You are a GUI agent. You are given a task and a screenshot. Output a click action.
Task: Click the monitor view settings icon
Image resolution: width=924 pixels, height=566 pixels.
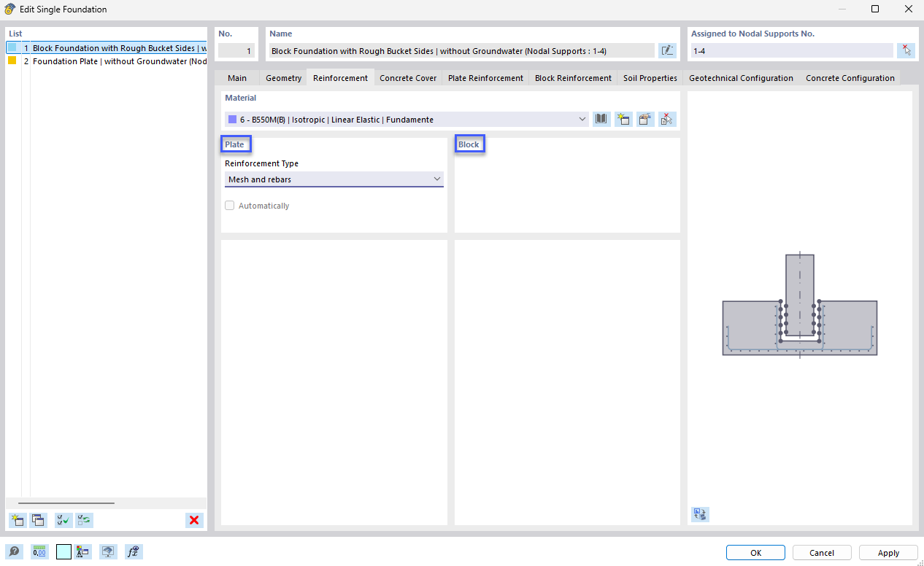pos(108,552)
